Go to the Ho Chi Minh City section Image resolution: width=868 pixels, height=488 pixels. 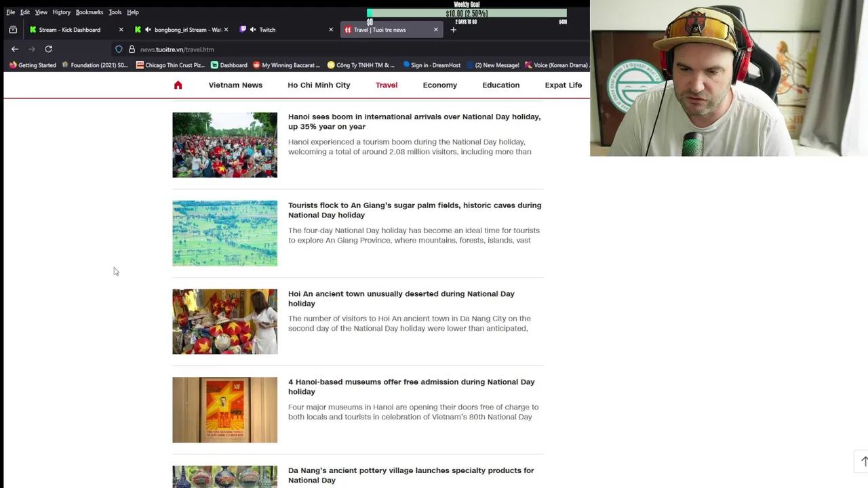click(319, 85)
